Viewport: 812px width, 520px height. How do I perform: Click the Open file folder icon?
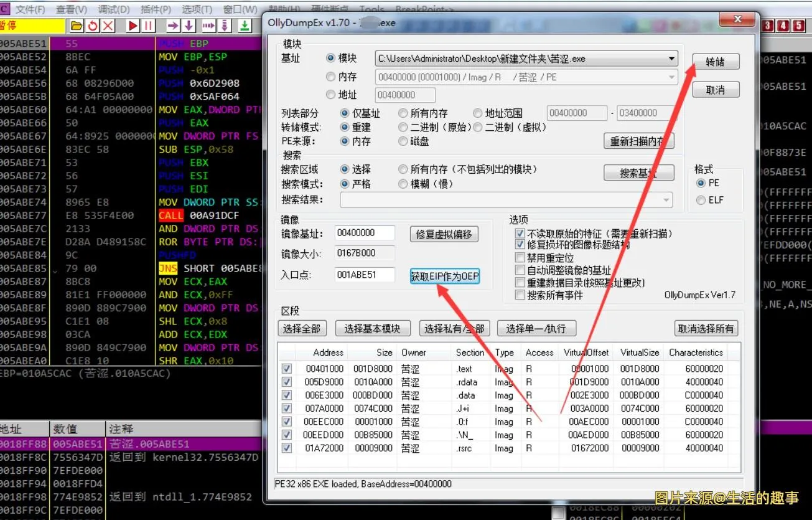click(77, 26)
